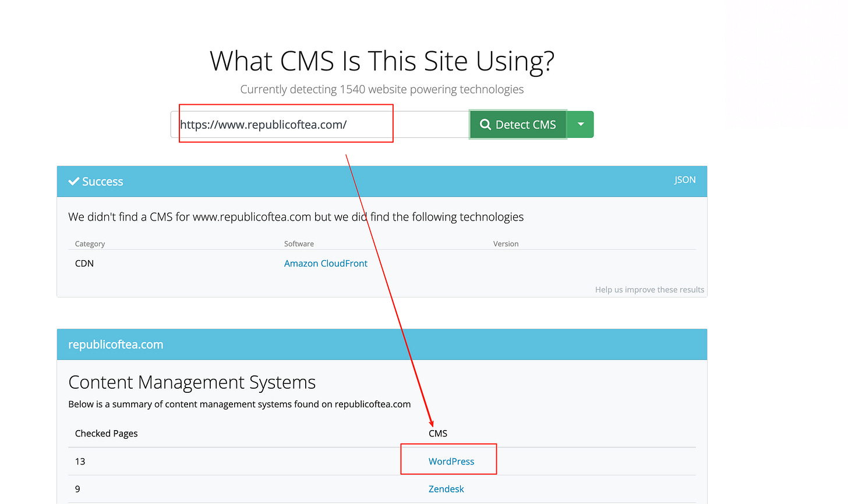The width and height of the screenshot is (848, 504).
Task: Open the Zendesk CMS link
Action: 446,489
